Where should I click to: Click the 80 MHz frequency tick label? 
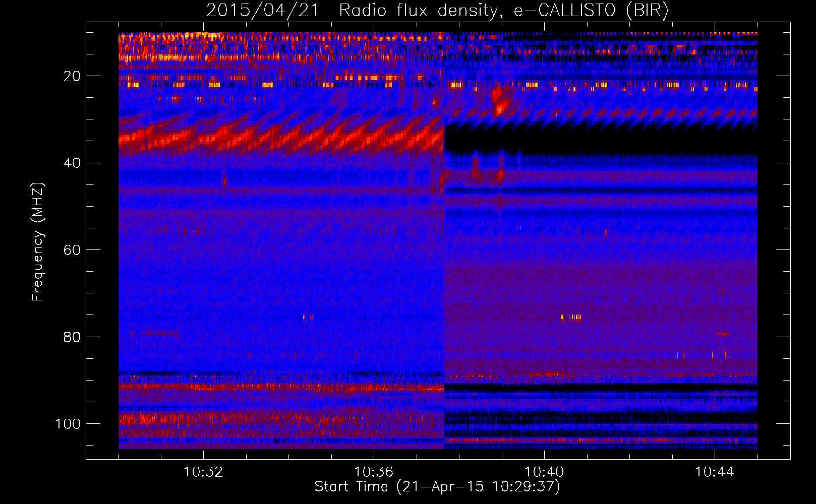coord(72,337)
